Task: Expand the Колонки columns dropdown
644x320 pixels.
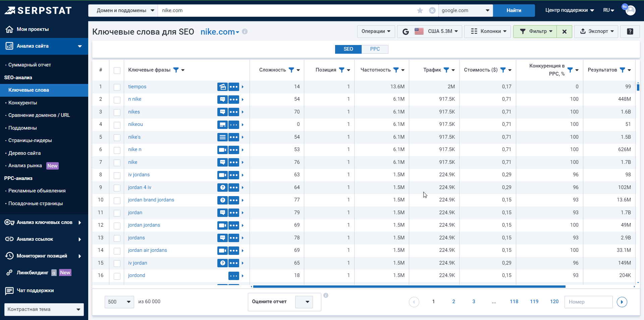Action: click(488, 31)
